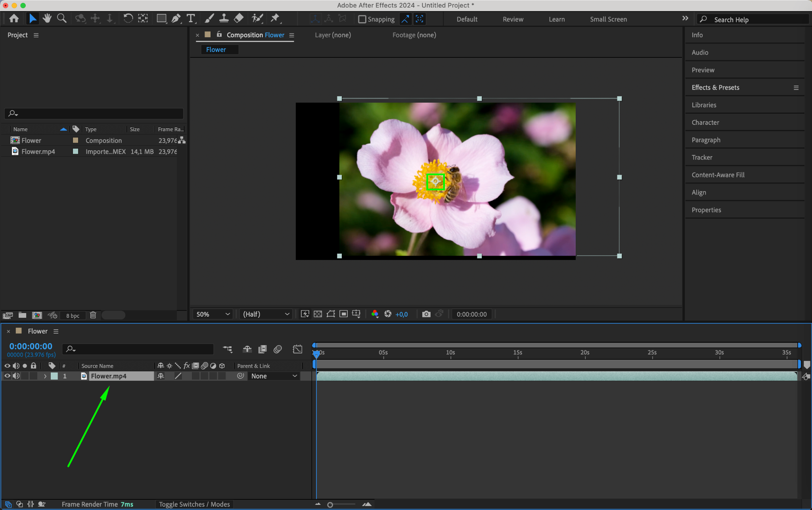This screenshot has width=812, height=510.
Task: Click the Delete trash icon in the Project panel
Action: point(93,315)
